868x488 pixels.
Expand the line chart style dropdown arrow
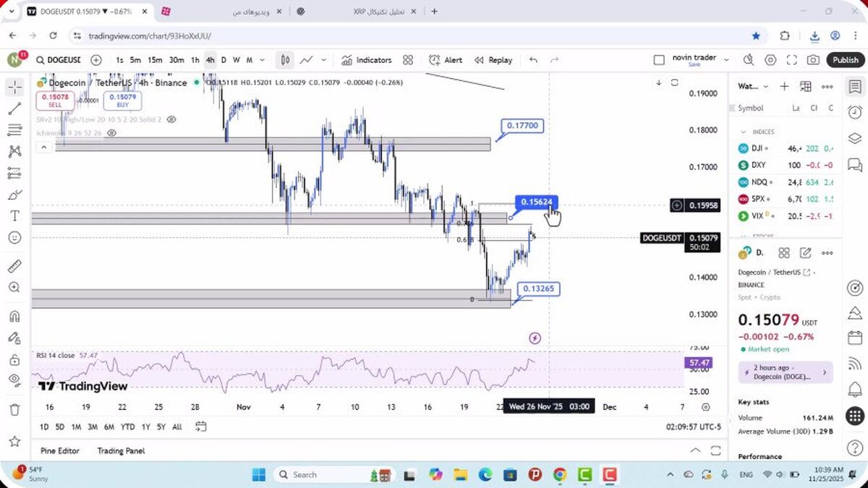pyautogui.click(x=323, y=60)
